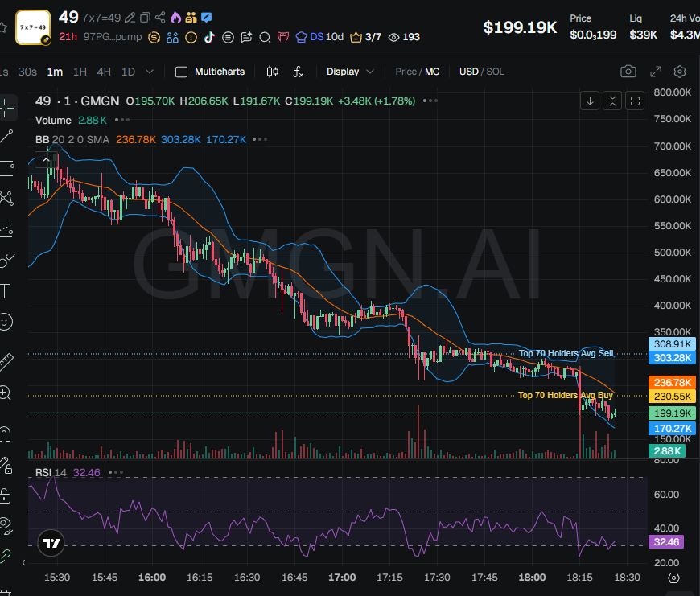This screenshot has height=596, width=700.
Task: Open more options for Volume indicator
Action: pos(121,120)
